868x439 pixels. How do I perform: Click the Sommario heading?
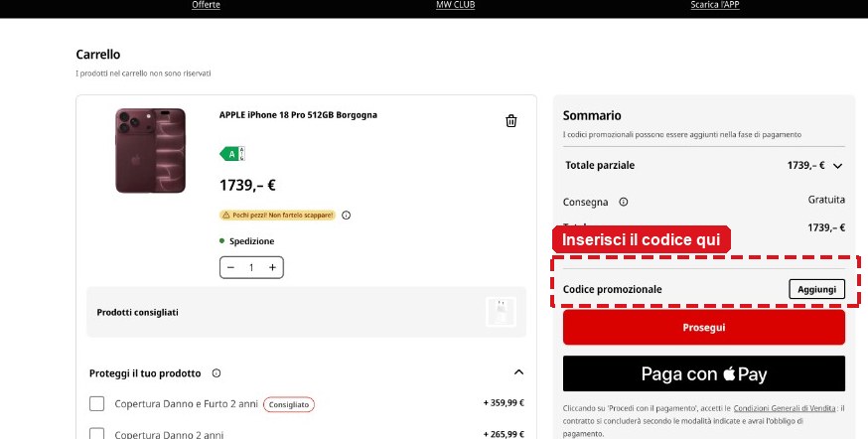click(x=592, y=115)
